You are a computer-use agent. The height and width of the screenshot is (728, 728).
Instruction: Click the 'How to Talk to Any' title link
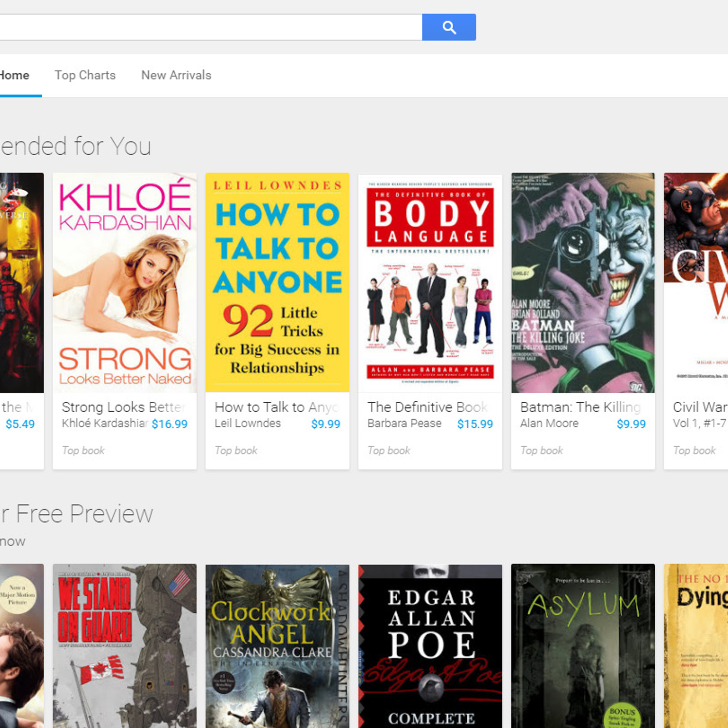(277, 407)
